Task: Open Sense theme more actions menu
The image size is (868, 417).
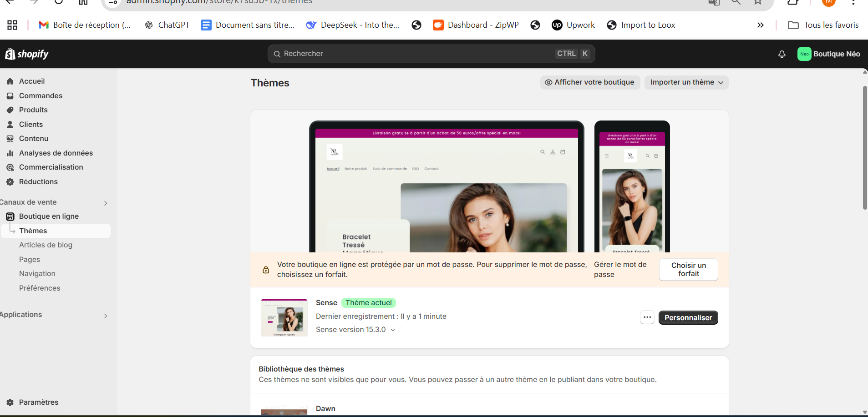Action: 647,317
